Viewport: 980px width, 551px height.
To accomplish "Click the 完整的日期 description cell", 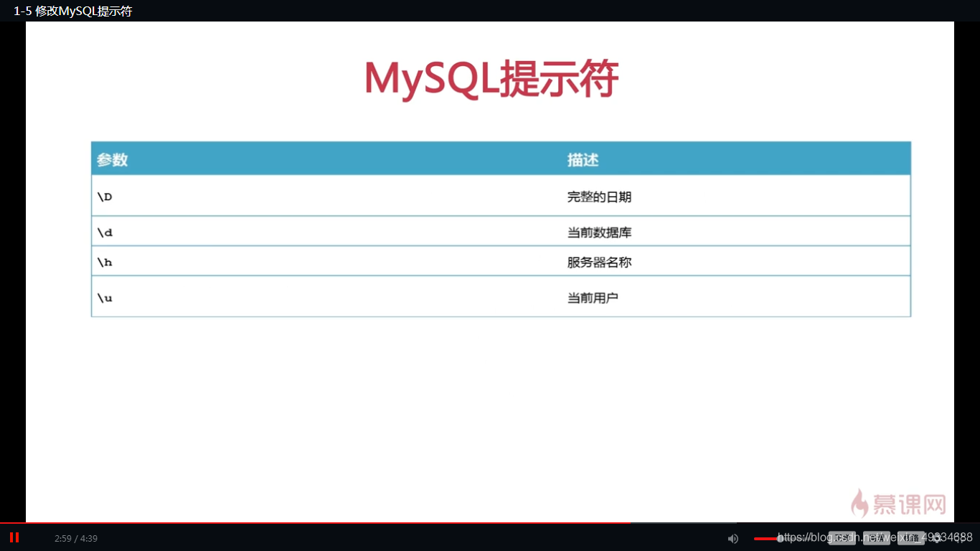I will pyautogui.click(x=599, y=197).
